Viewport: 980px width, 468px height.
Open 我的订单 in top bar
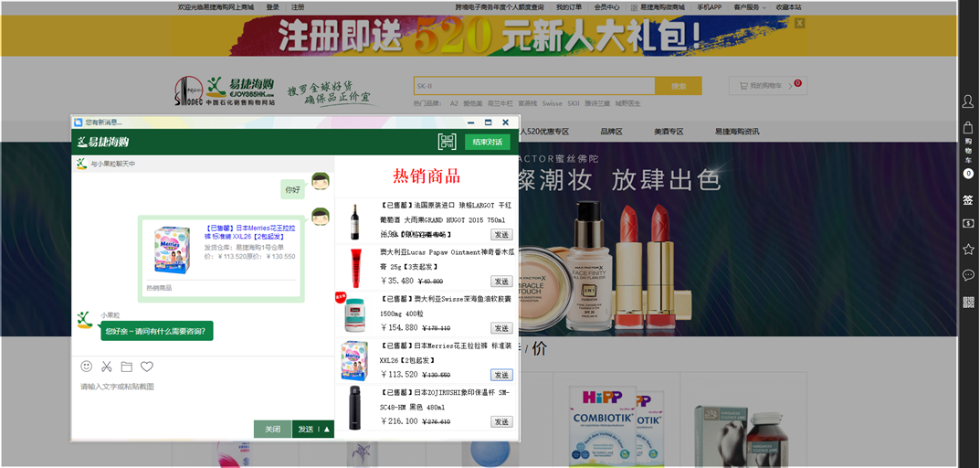[569, 7]
